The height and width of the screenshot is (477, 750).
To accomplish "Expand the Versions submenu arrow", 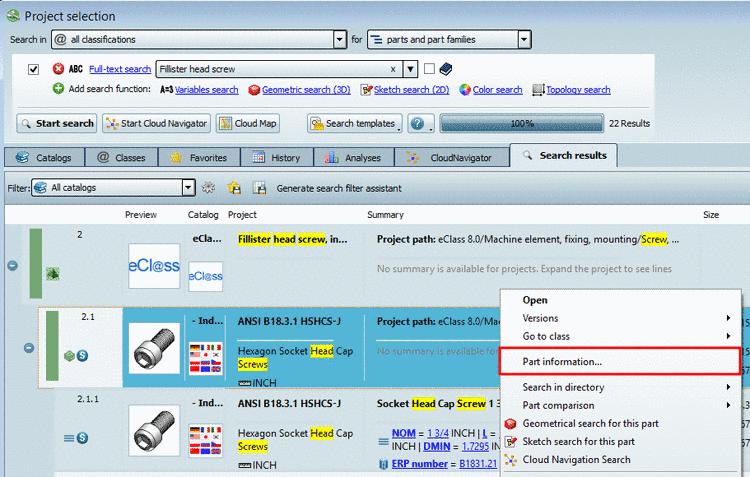I will (728, 318).
